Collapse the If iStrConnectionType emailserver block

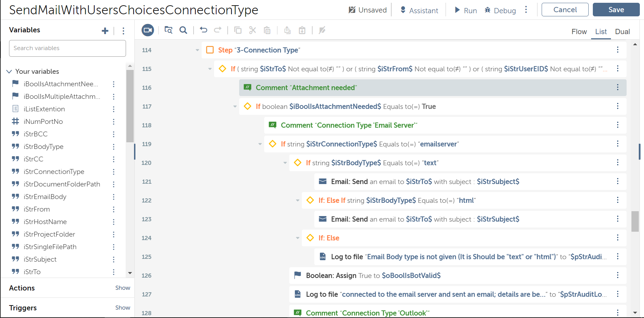coord(260,144)
